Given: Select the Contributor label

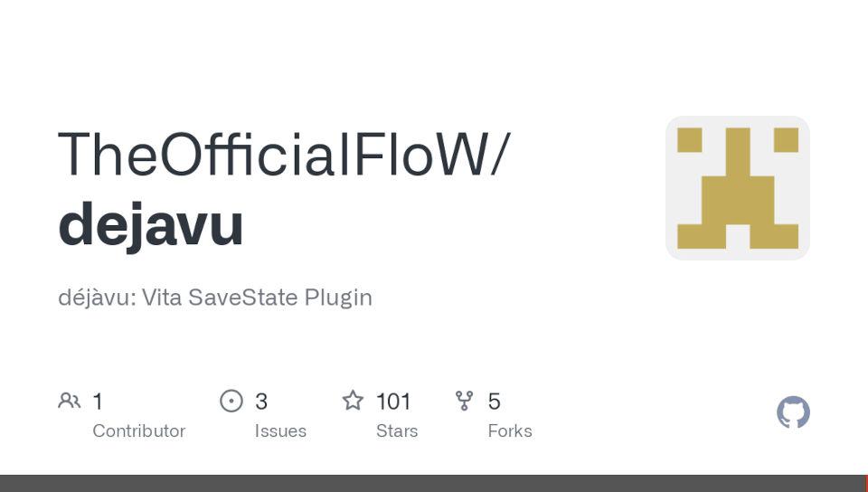Looking at the screenshot, I should click(138, 431).
